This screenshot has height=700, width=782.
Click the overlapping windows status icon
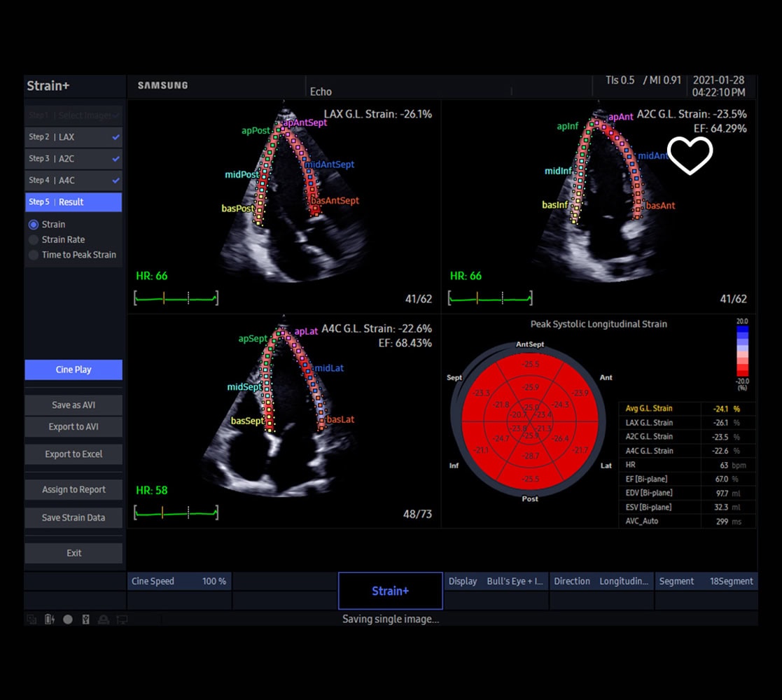pos(32,619)
